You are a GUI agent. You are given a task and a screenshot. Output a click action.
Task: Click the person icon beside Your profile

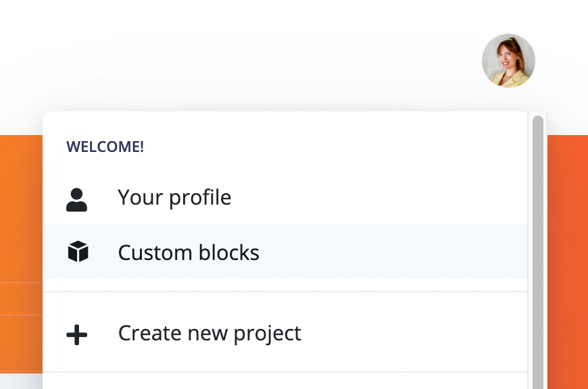pyautogui.click(x=77, y=198)
